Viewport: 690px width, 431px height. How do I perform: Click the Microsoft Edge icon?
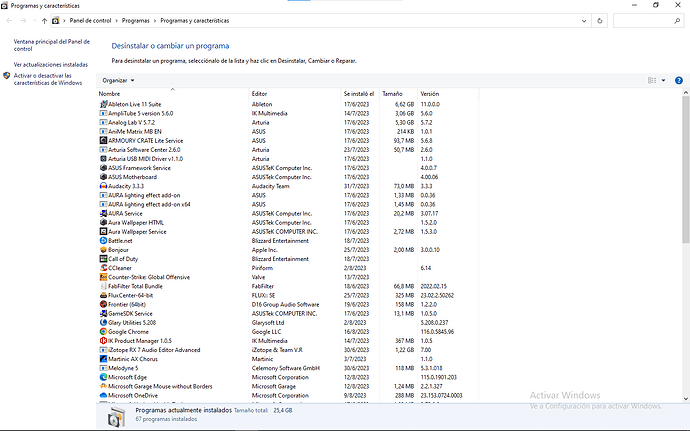pyautogui.click(x=103, y=377)
